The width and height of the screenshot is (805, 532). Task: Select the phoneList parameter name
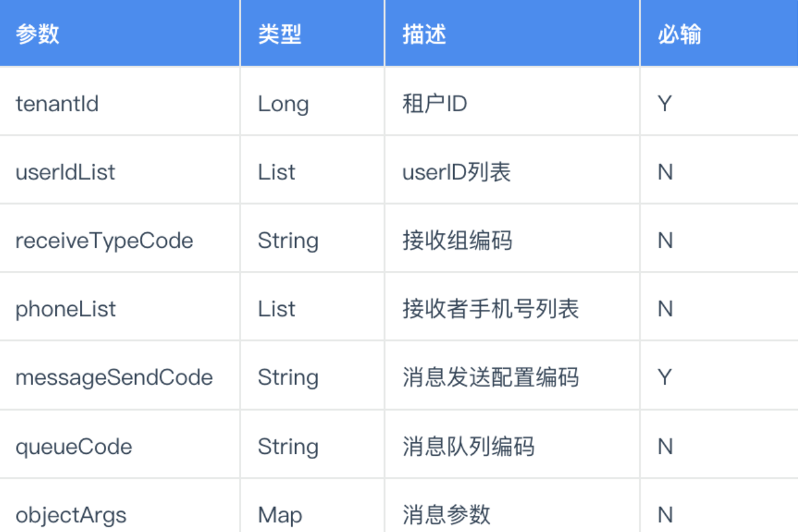click(x=66, y=309)
